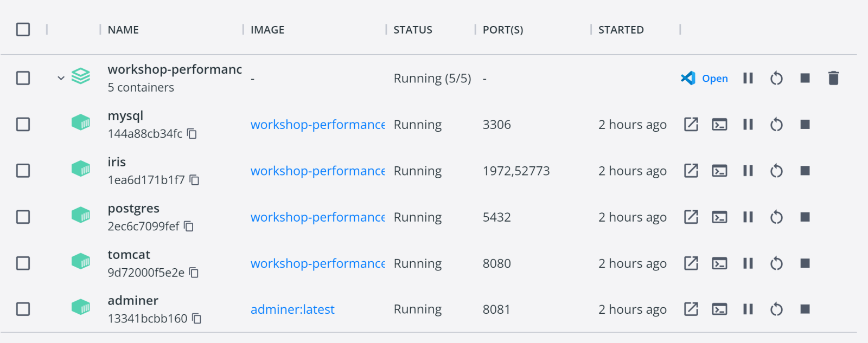
Task: Open terminal for the tomcat container
Action: pos(719,263)
